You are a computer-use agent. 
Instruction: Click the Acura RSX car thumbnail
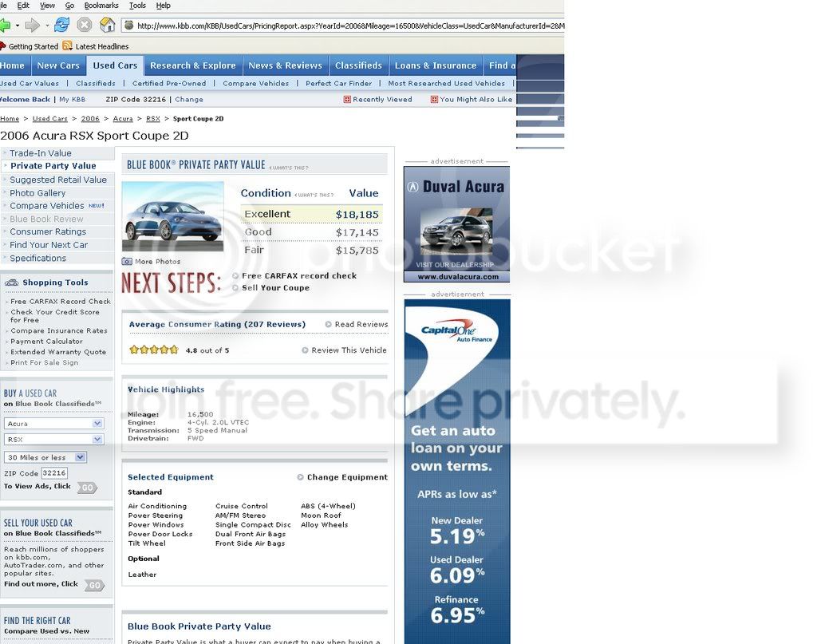click(x=173, y=217)
